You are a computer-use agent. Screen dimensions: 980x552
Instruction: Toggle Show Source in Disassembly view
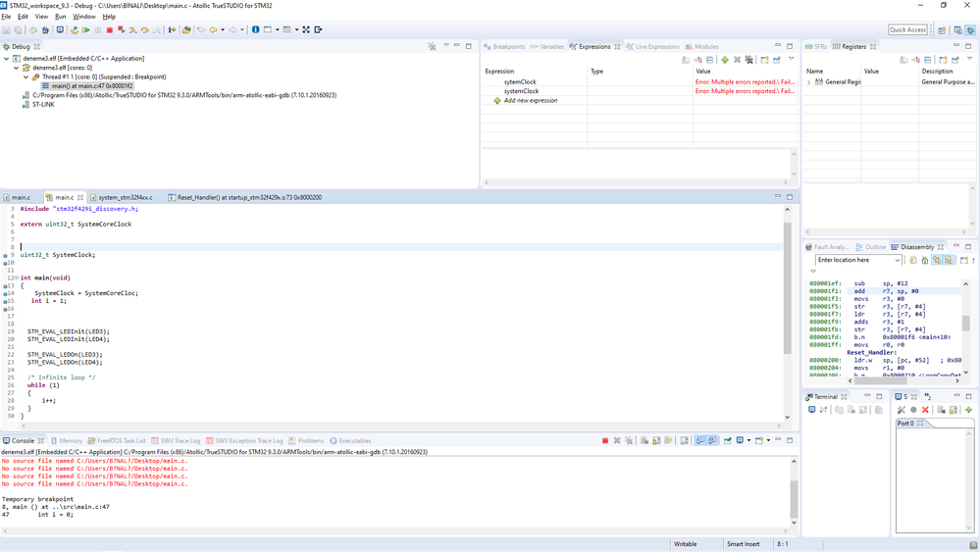(x=949, y=260)
